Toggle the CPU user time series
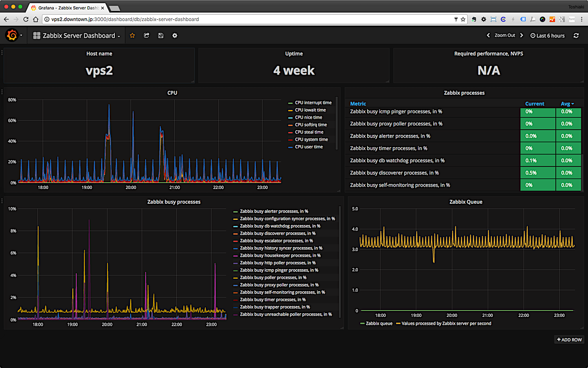This screenshot has height=368, width=588. [309, 147]
